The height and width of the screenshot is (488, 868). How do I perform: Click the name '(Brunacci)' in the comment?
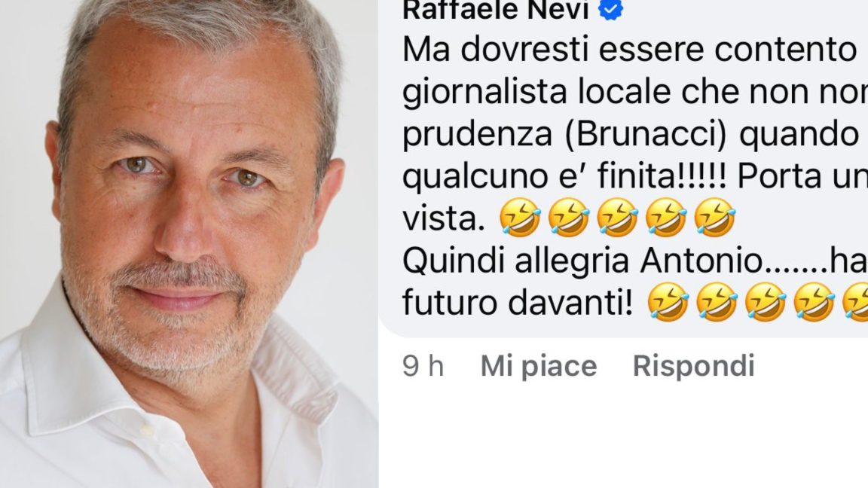coord(646,135)
